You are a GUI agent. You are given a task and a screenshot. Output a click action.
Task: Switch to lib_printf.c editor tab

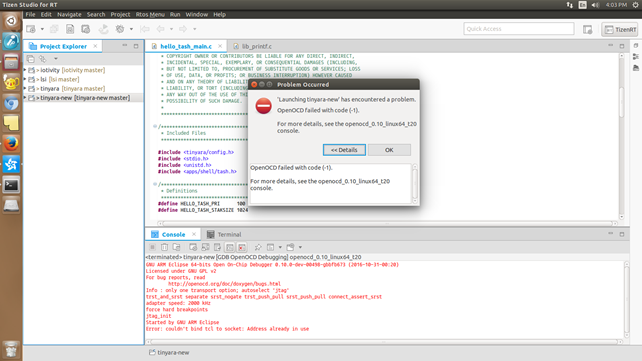coord(252,46)
